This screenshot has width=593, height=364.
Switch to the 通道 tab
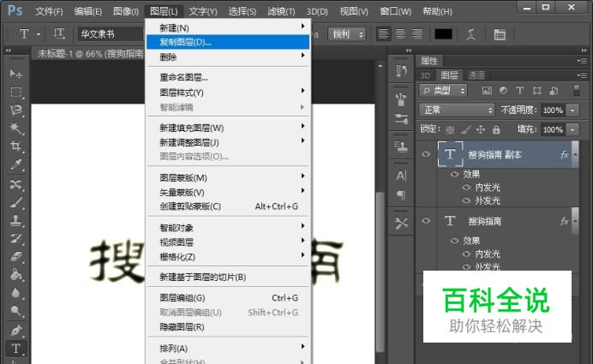point(476,75)
